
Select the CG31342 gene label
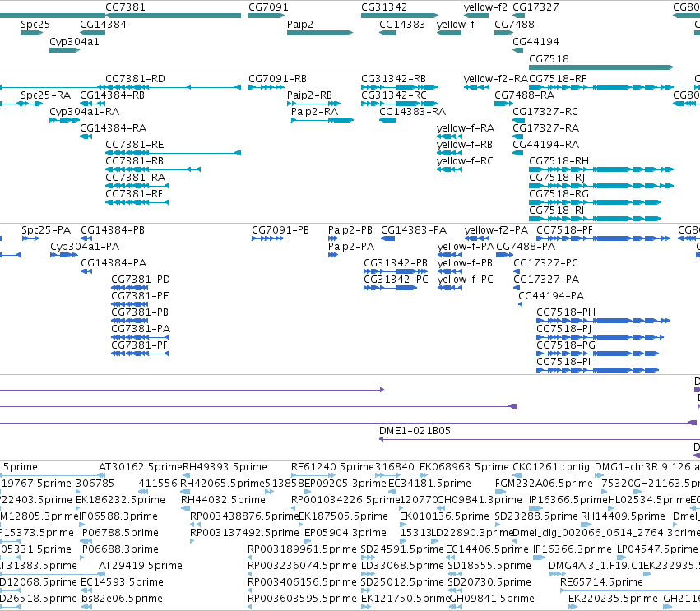coord(384,7)
